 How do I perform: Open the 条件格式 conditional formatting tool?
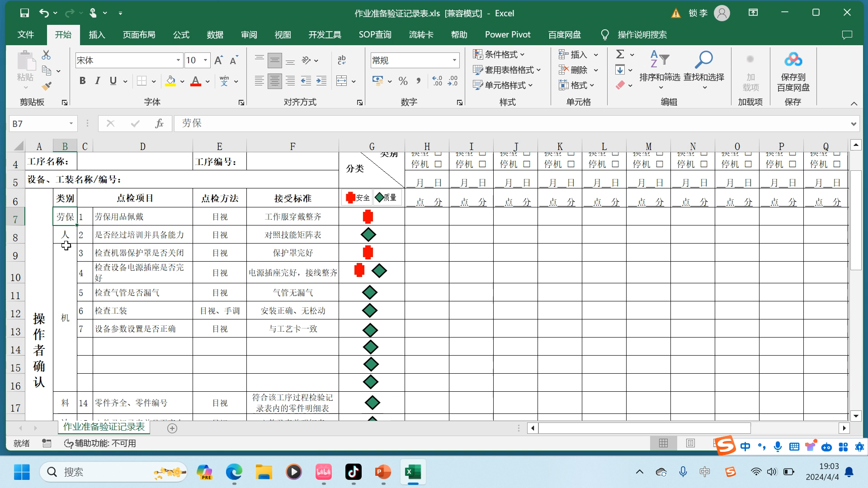(x=499, y=54)
